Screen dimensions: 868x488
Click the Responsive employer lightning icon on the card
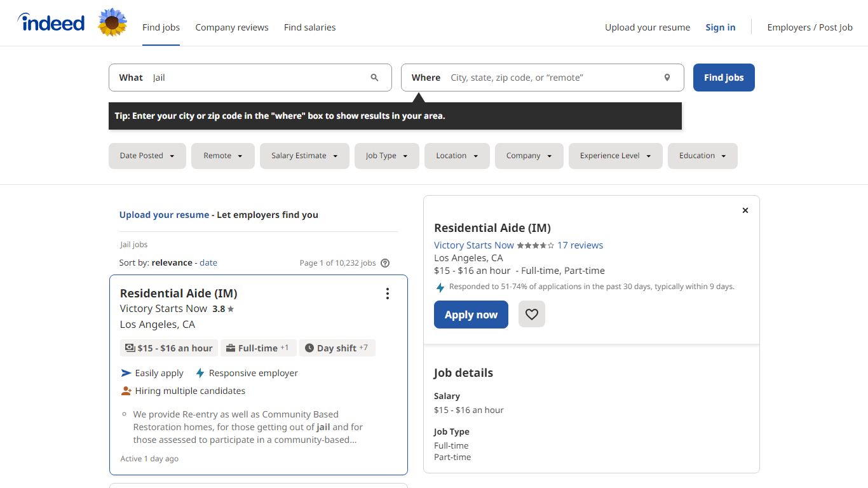200,373
